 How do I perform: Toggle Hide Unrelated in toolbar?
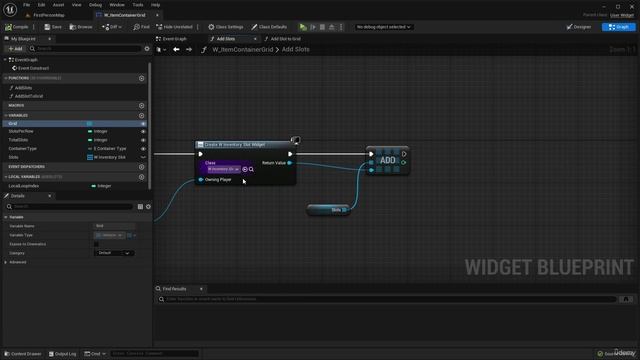(x=174, y=27)
